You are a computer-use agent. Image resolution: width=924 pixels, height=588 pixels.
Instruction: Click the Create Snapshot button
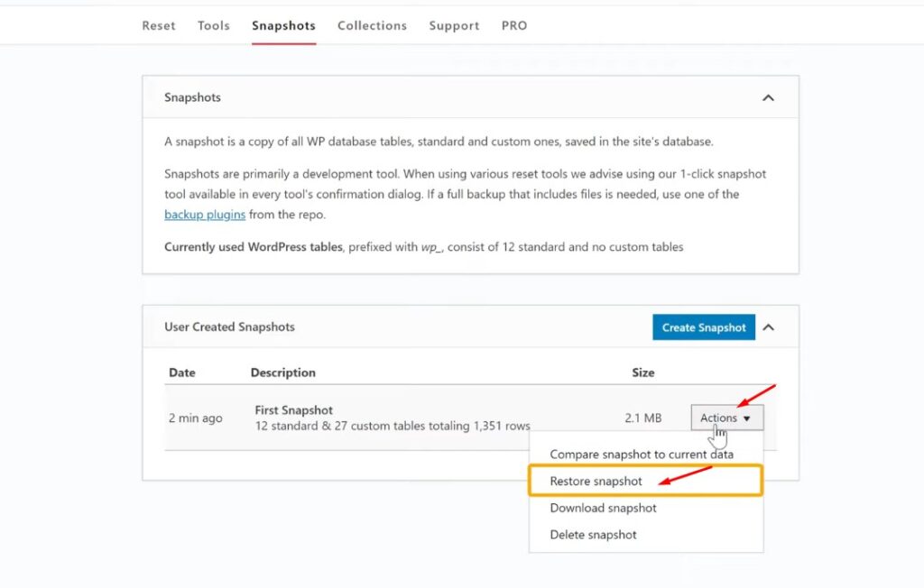coord(703,327)
